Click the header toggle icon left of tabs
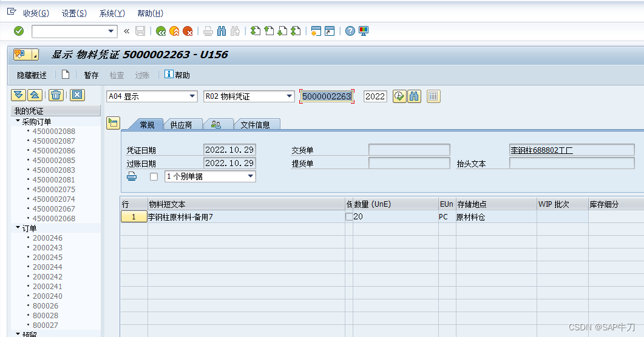The width and height of the screenshot is (644, 337). pos(113,123)
